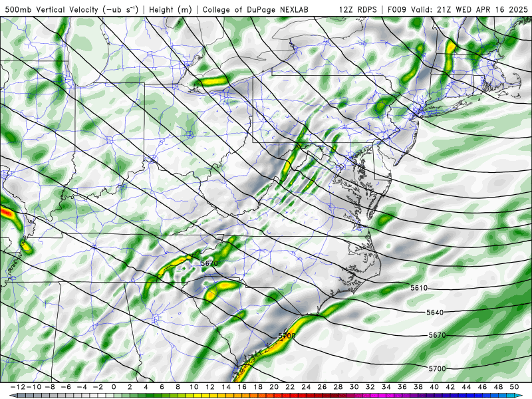Click the 24 value on the color scale

pos(306,387)
